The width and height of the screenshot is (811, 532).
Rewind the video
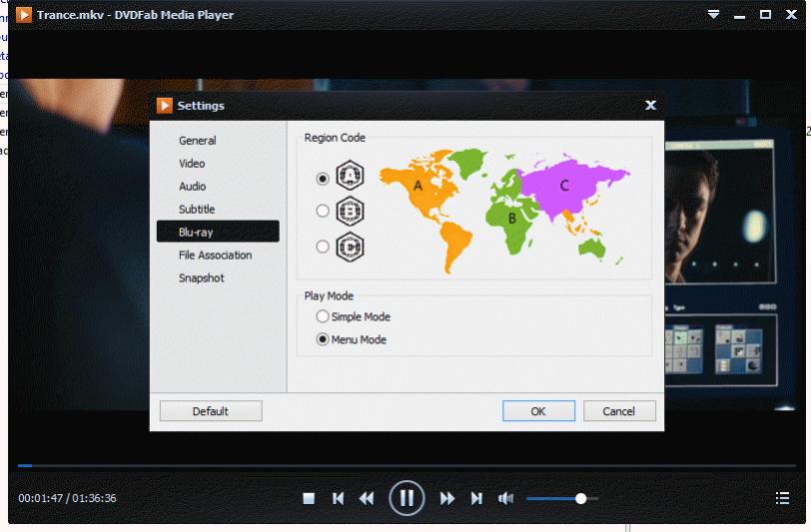367,498
